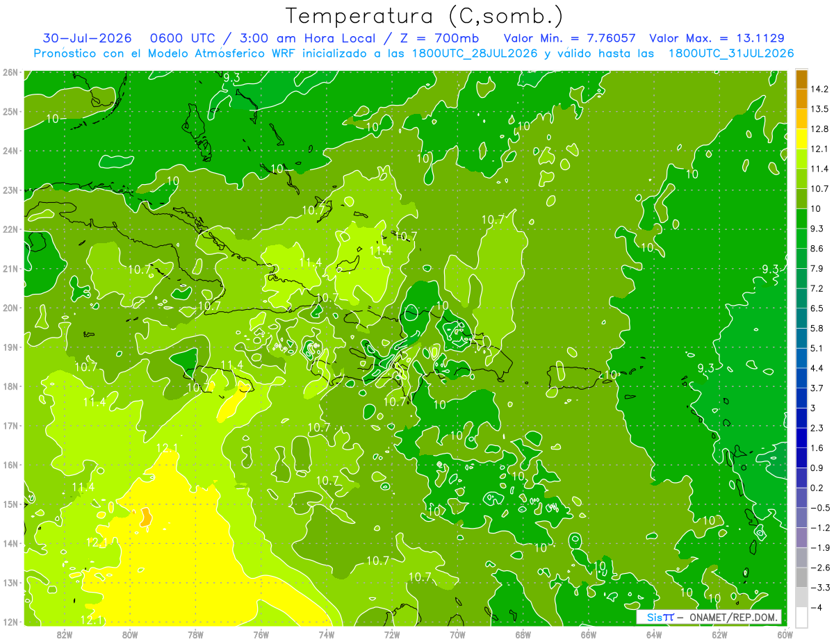
Task: Click the "62W" longitude axis label
Action: (x=719, y=635)
